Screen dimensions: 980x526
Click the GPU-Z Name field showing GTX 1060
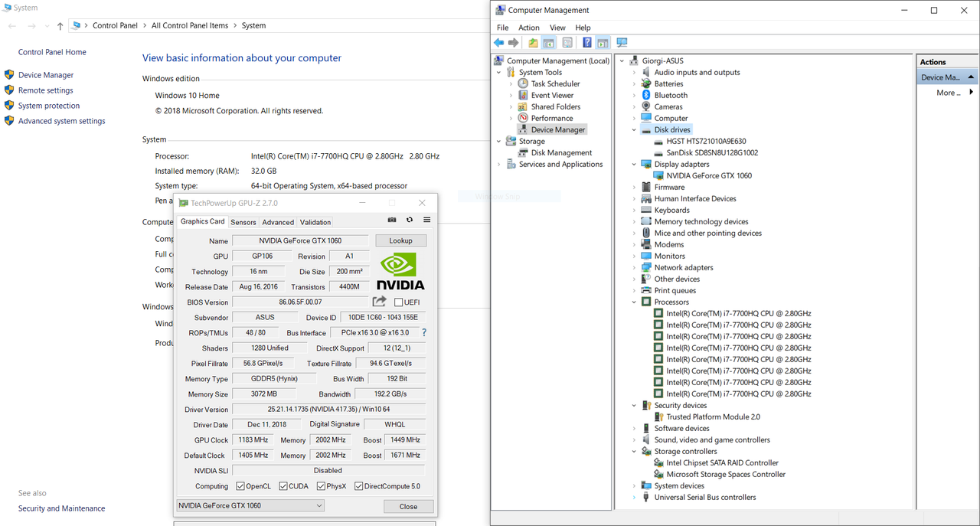[300, 240]
